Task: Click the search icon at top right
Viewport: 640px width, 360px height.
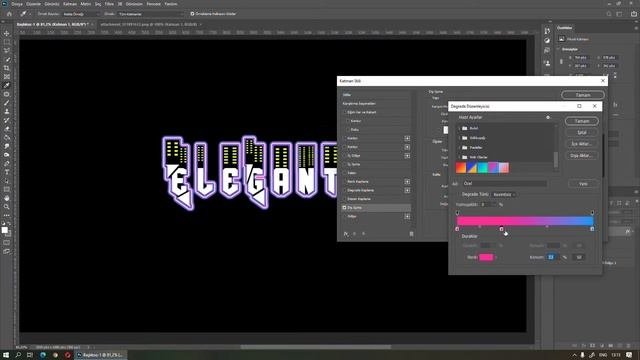Action: [x=609, y=14]
